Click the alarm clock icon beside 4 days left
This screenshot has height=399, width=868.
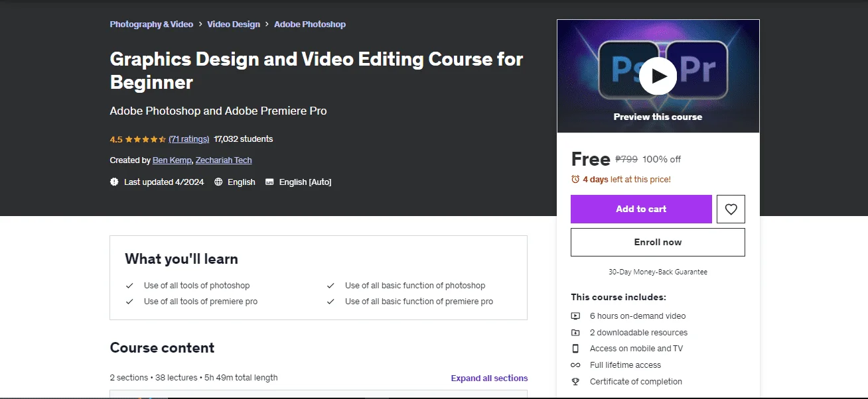coord(575,179)
